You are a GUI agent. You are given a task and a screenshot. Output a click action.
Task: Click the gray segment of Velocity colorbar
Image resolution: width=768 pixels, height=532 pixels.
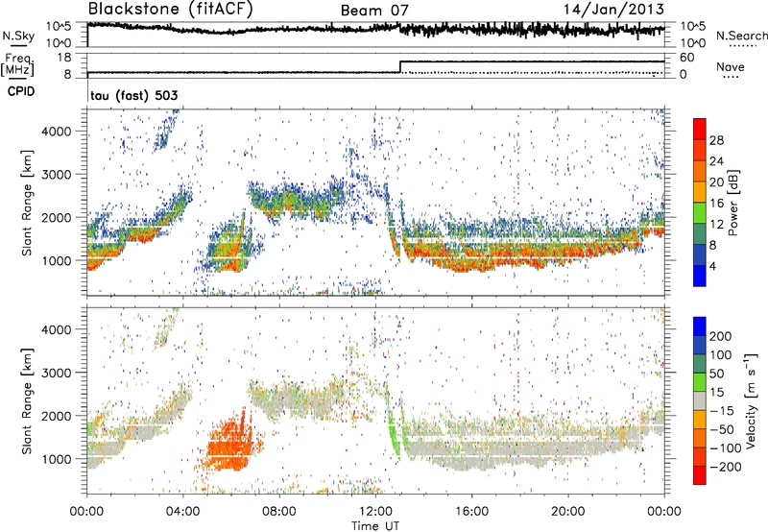tap(700, 400)
